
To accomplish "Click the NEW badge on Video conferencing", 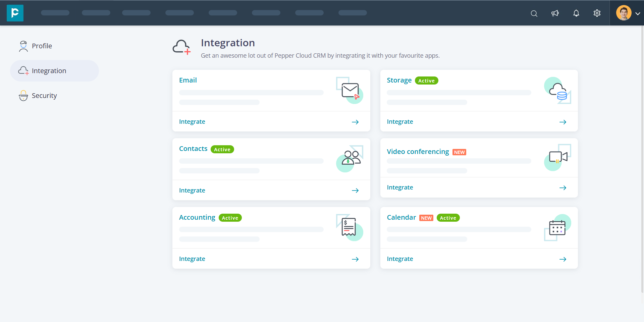I will [460, 152].
